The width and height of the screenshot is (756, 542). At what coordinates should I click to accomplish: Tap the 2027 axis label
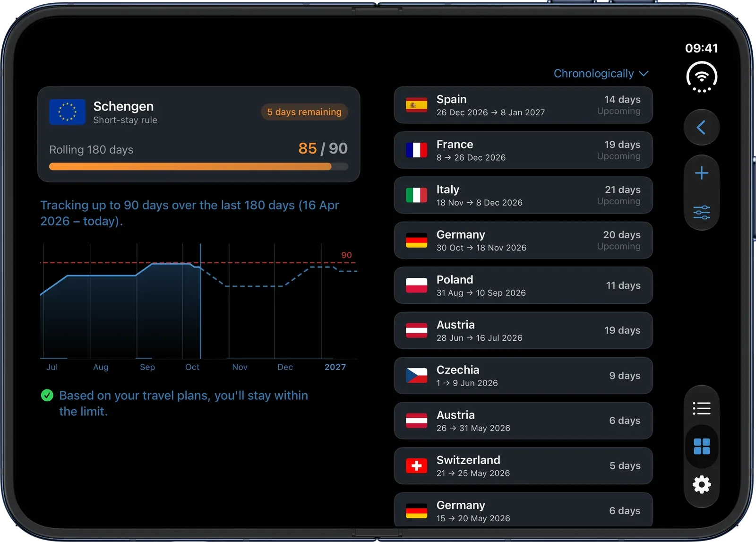tap(335, 367)
